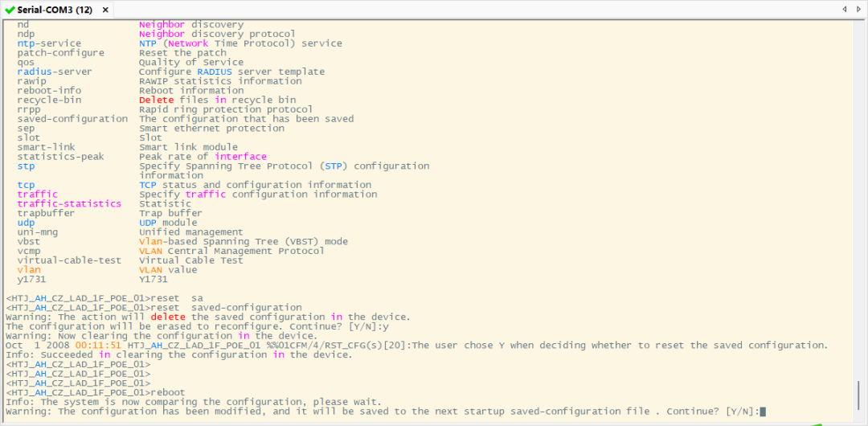Click the 'ntp-service' keyword in the list

[x=49, y=43]
